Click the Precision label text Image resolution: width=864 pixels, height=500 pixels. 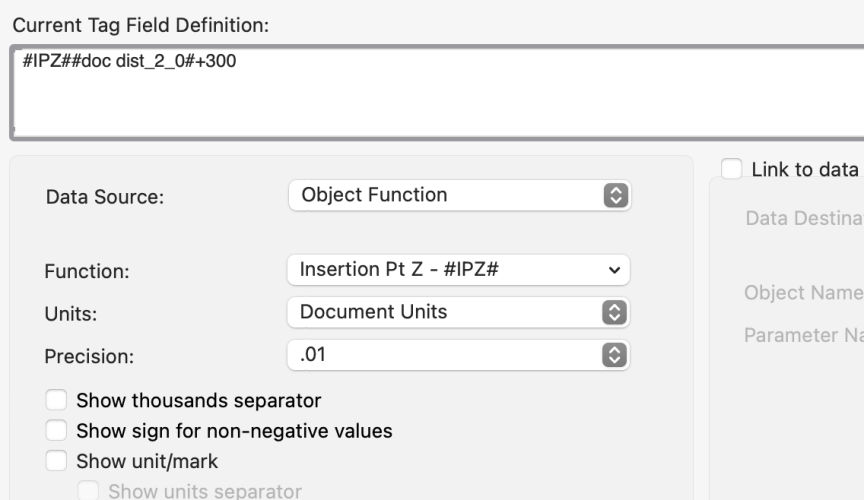[88, 355]
